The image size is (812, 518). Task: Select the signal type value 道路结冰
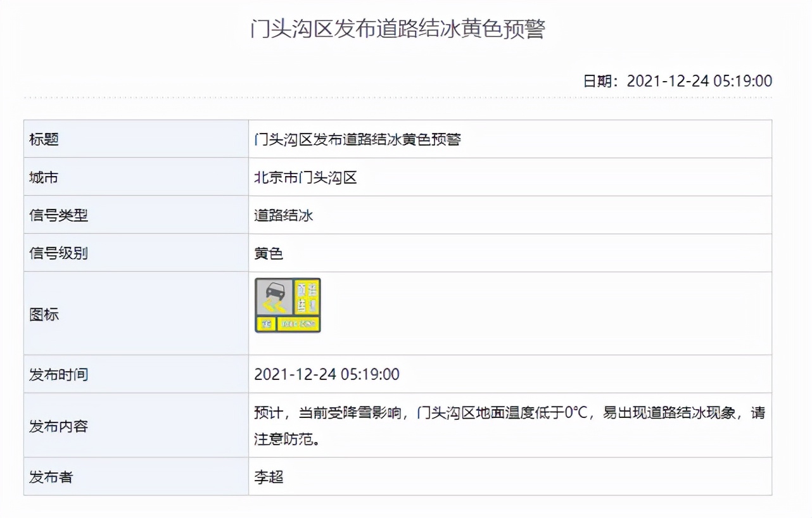(284, 215)
